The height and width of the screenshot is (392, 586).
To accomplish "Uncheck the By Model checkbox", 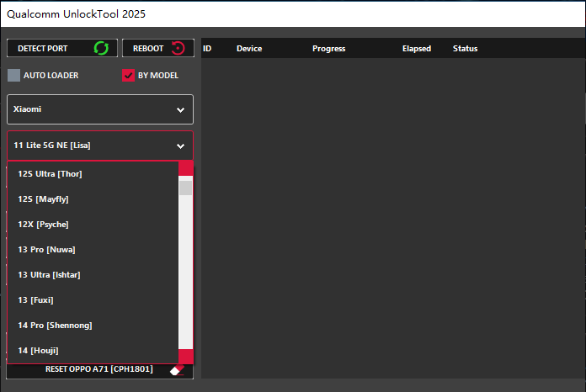I will 128,75.
